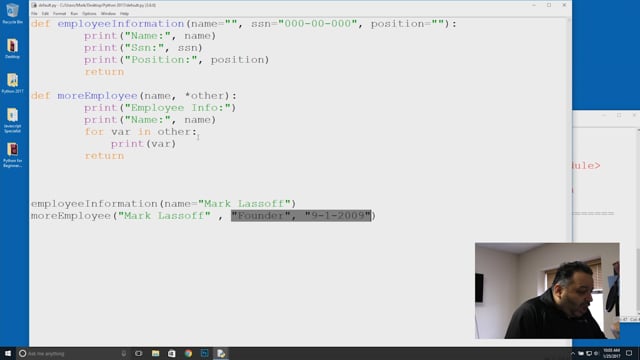Viewport: 640px width, 360px height.
Task: Click the network icon in system tray
Action: coord(589,353)
